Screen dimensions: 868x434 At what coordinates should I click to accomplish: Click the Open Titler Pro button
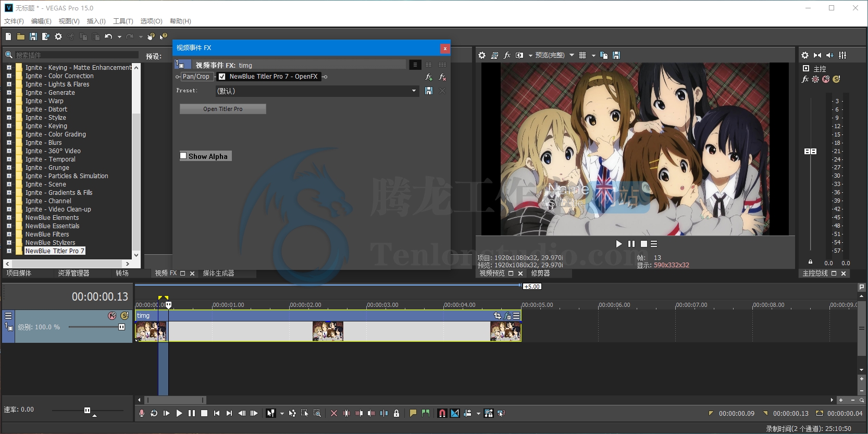[x=223, y=109]
